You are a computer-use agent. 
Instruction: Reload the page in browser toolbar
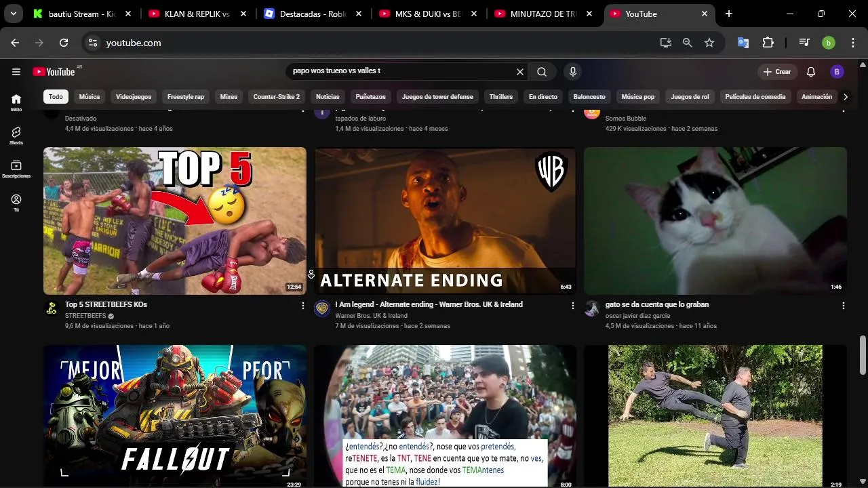click(64, 43)
